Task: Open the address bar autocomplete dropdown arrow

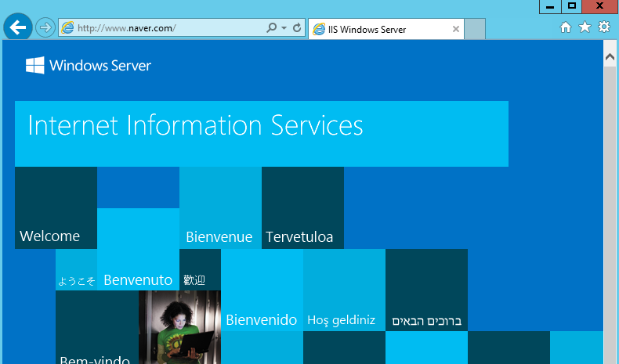Action: coord(284,28)
